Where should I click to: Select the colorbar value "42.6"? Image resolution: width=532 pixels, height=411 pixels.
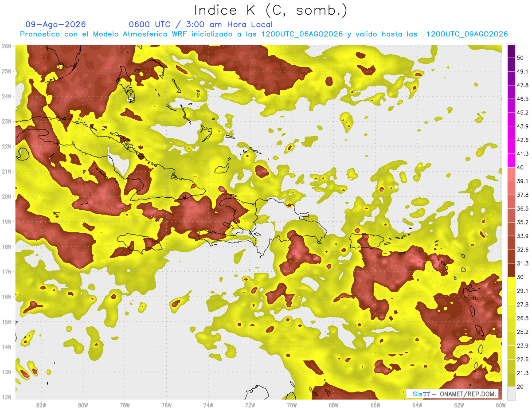click(523, 140)
